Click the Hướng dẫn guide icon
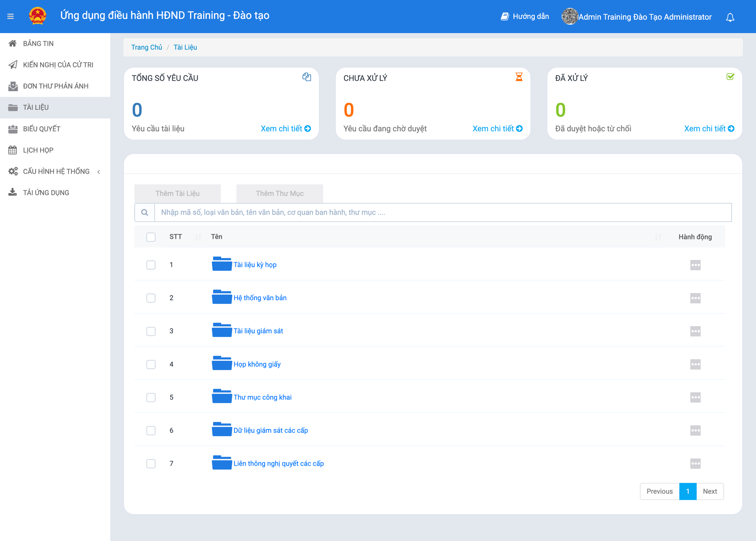The height and width of the screenshot is (541, 756). click(504, 17)
